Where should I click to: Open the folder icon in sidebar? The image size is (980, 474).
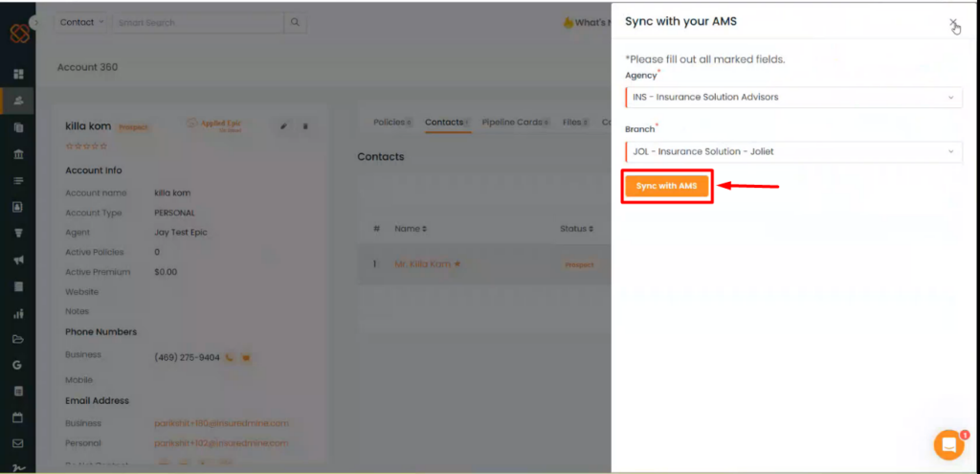point(18,340)
